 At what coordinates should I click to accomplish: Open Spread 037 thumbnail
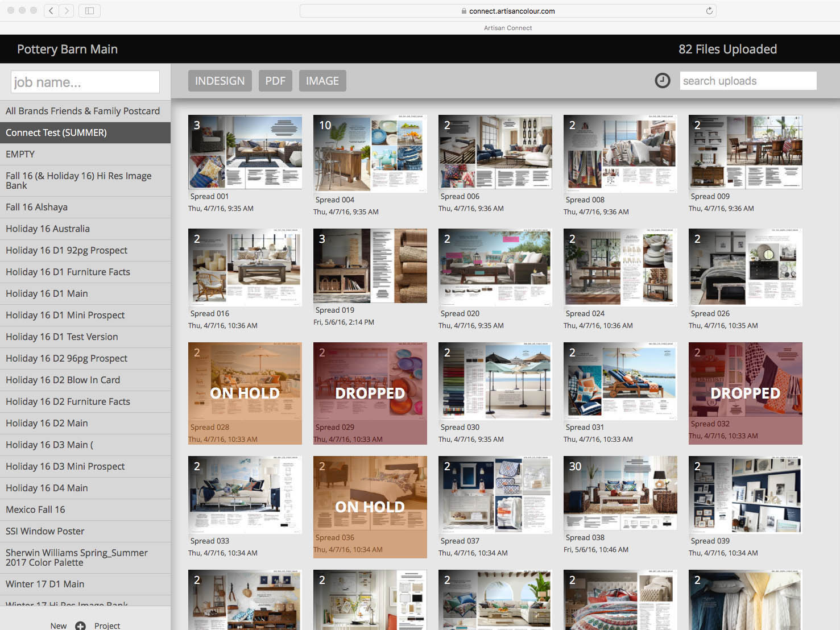pyautogui.click(x=495, y=495)
